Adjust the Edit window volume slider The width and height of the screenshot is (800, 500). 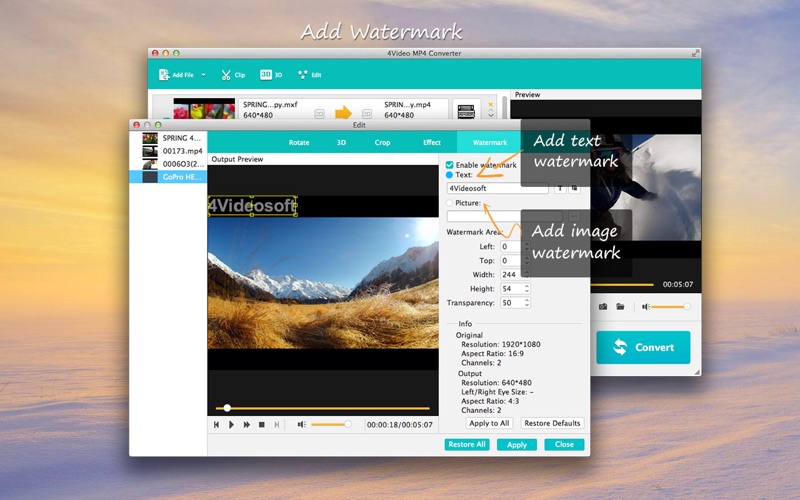(x=331, y=424)
